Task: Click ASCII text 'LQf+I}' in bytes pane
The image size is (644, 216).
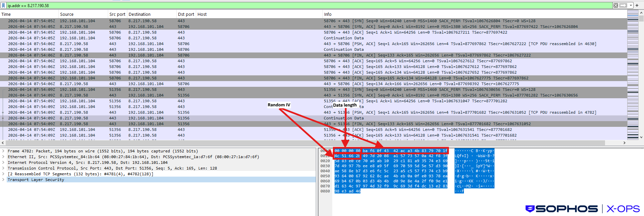Action: tap(462, 156)
